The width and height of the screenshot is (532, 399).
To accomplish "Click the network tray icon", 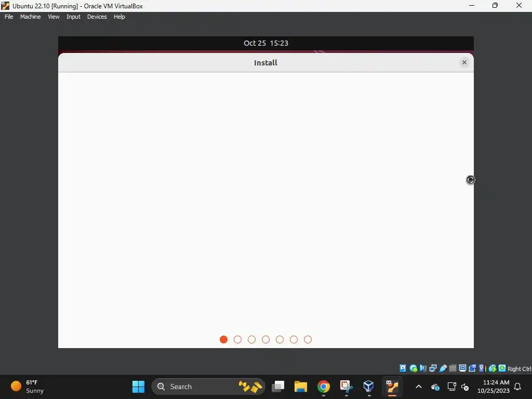I will [x=451, y=387].
